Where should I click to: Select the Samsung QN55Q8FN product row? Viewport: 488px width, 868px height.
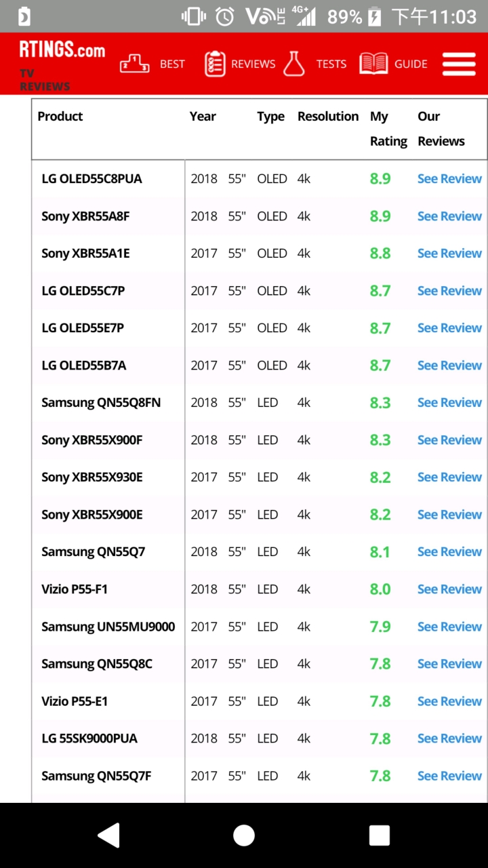tap(260, 403)
